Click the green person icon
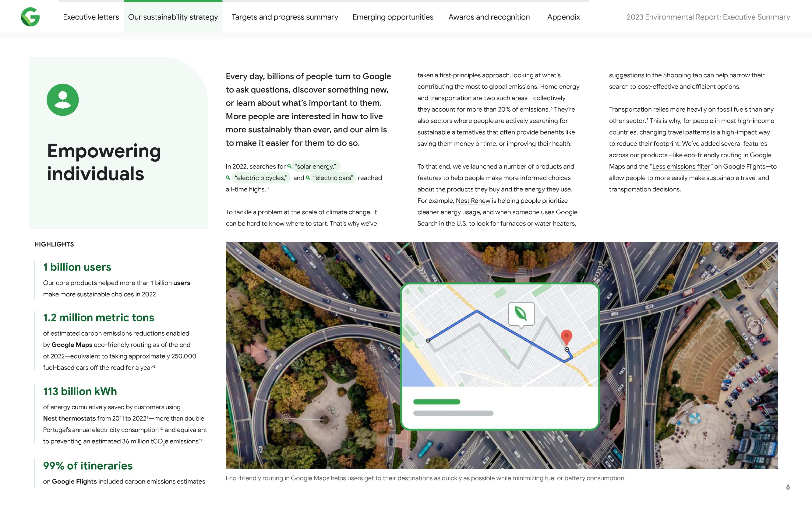The width and height of the screenshot is (812, 507). [x=63, y=100]
